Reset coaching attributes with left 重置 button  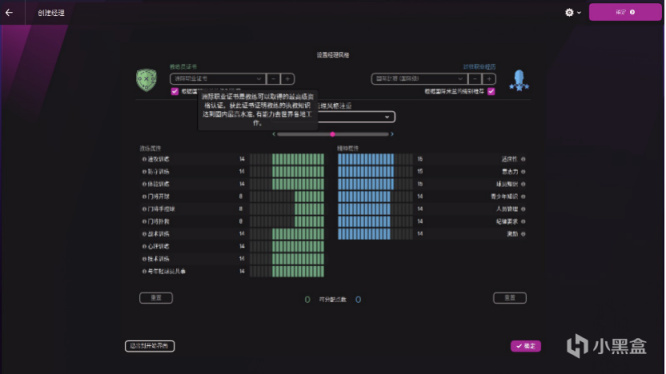[x=156, y=298]
